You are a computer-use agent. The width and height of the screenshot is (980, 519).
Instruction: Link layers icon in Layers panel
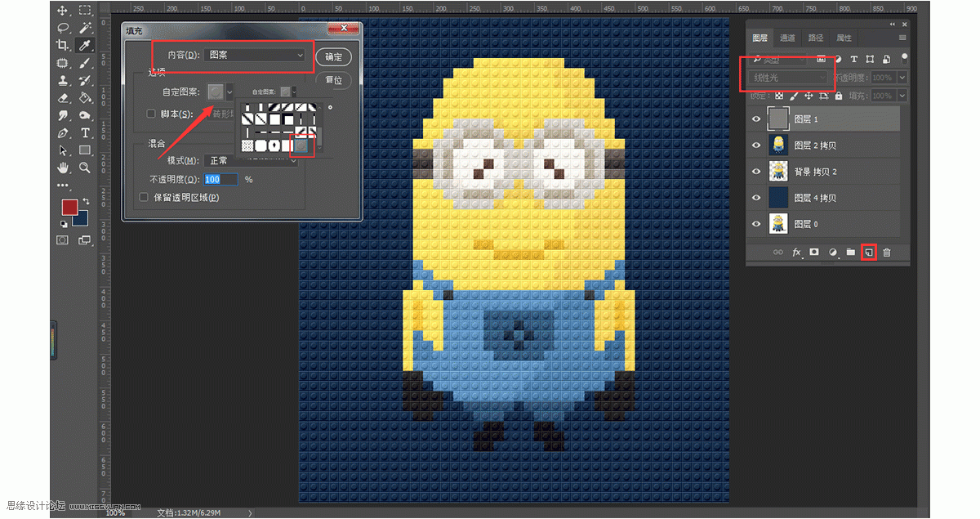click(779, 253)
